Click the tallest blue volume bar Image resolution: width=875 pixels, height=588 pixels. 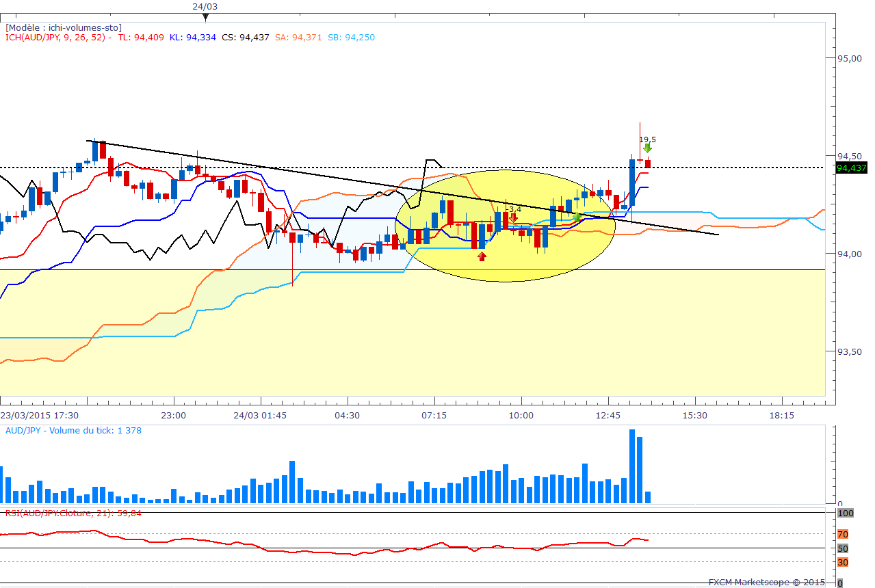coord(632,466)
